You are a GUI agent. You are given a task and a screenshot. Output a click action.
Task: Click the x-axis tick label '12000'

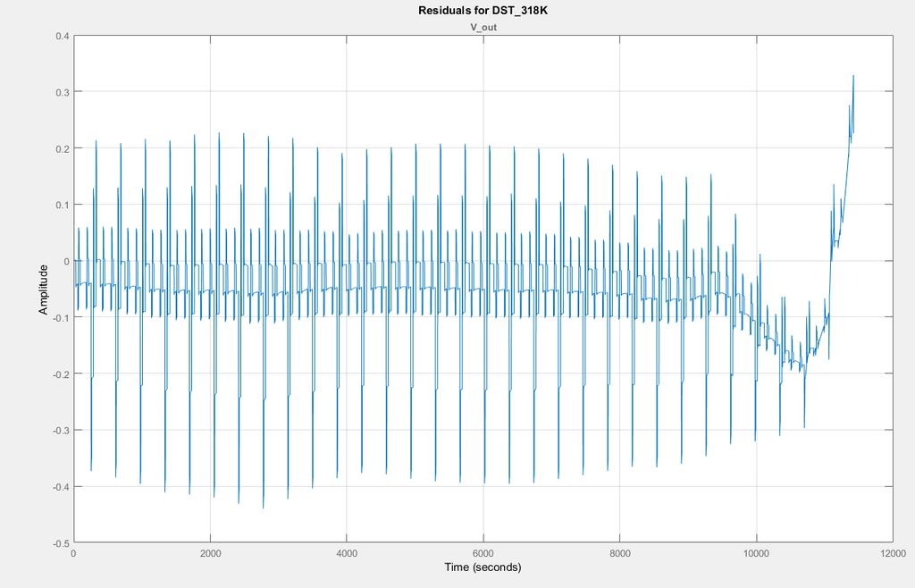click(x=893, y=553)
